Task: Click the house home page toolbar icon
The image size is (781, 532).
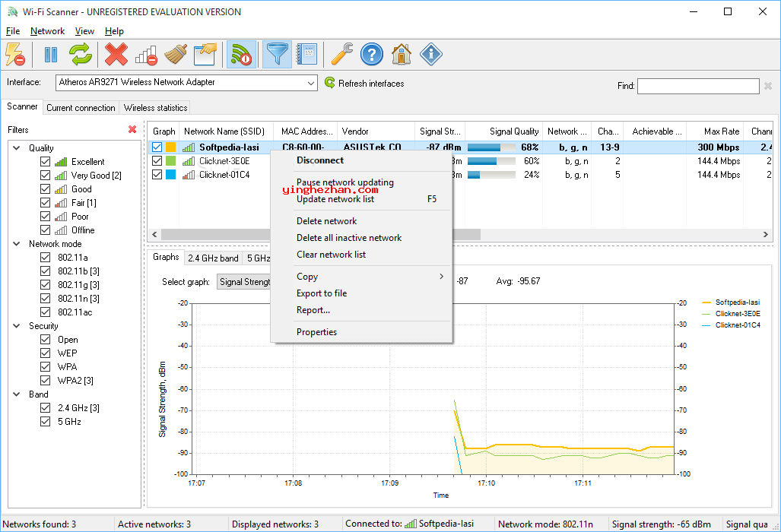Action: point(402,54)
